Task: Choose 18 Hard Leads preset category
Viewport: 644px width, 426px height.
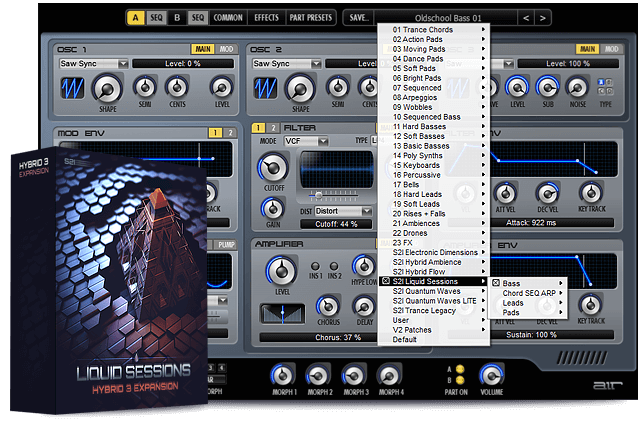Action: (x=433, y=194)
